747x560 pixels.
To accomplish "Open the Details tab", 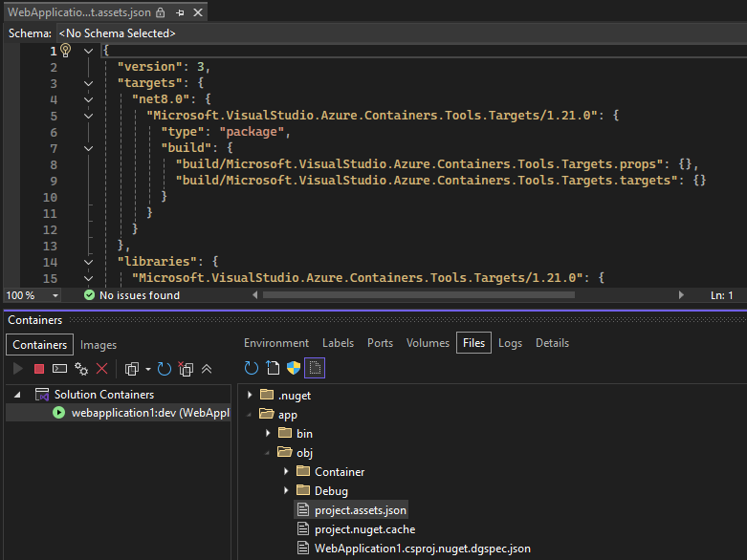I will 552,343.
